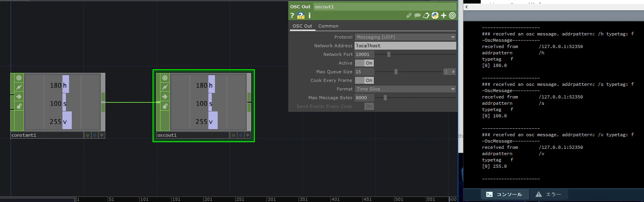Image resolution: width=644 pixels, height=202 pixels.
Task: Expand the arrow menu beside Max Queue Size
Action: coord(454,72)
